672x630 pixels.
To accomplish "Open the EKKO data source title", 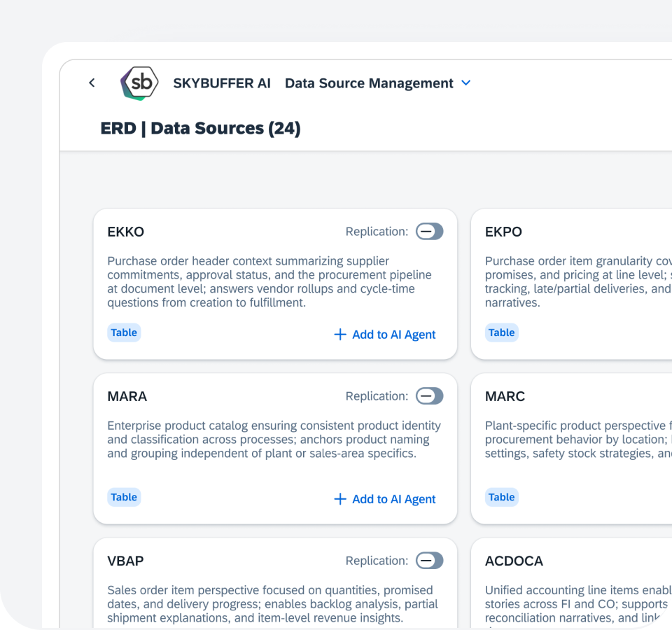I will click(x=126, y=232).
